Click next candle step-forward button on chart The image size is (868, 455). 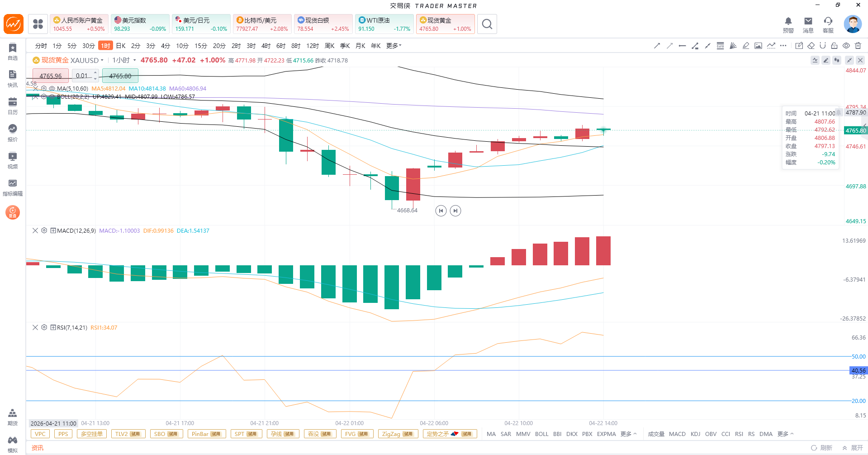(x=455, y=211)
